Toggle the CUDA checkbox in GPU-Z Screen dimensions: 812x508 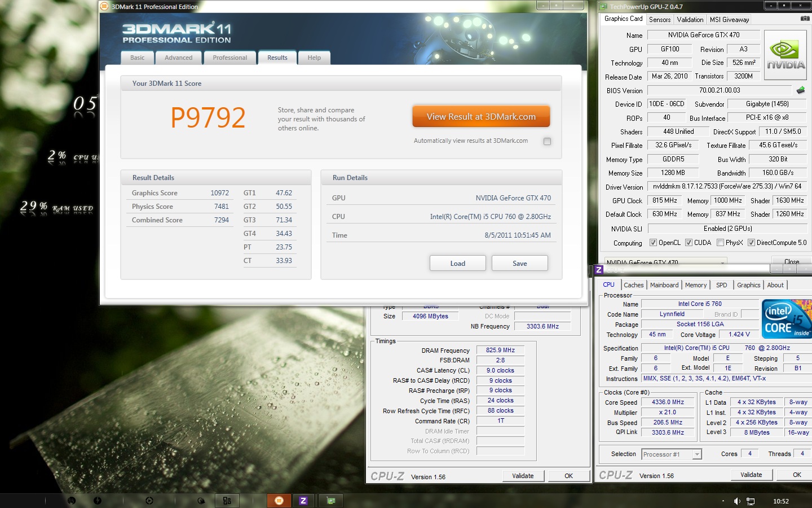pyautogui.click(x=689, y=243)
